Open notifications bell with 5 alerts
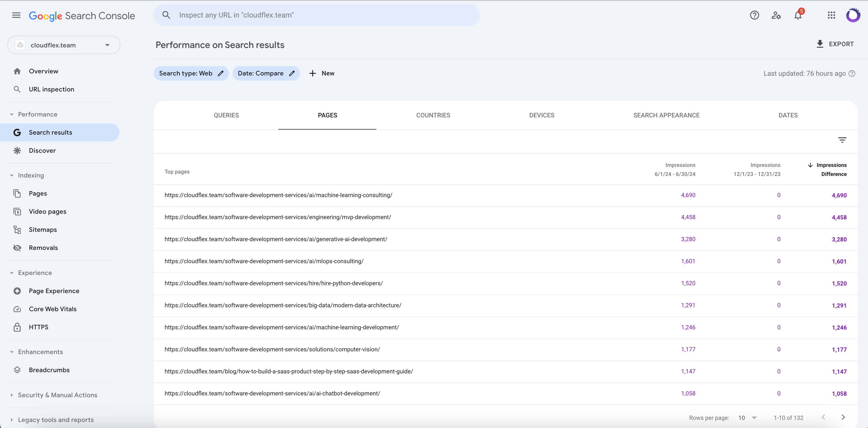This screenshot has width=868, height=428. (798, 15)
